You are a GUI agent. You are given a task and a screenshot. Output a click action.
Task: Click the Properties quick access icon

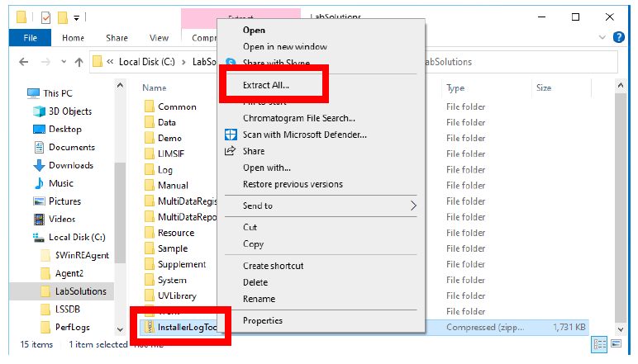coord(46,17)
